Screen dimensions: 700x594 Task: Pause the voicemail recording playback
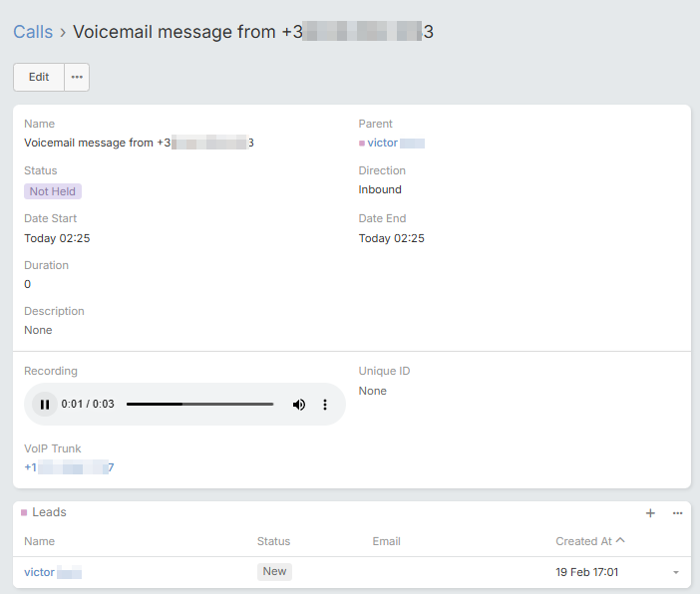click(x=44, y=405)
